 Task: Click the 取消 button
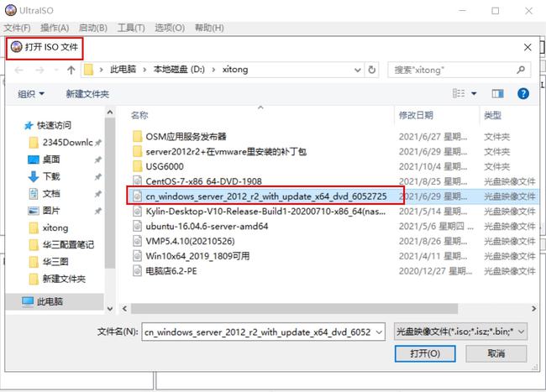(496, 353)
